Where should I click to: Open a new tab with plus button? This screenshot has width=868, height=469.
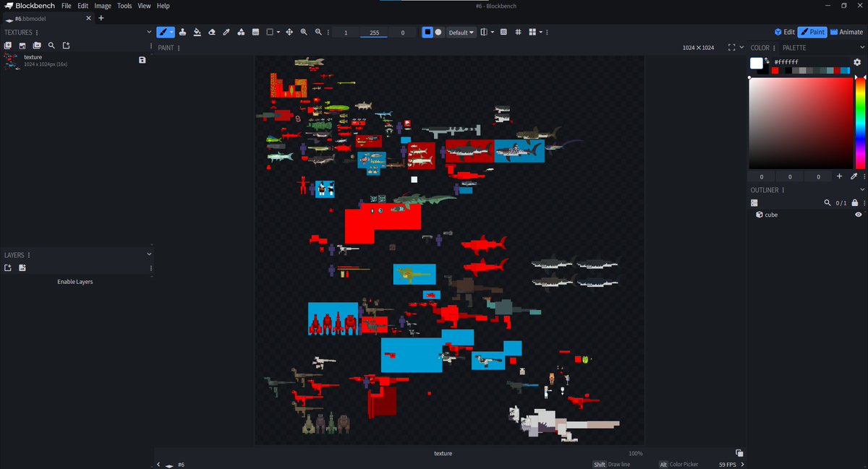pos(101,18)
